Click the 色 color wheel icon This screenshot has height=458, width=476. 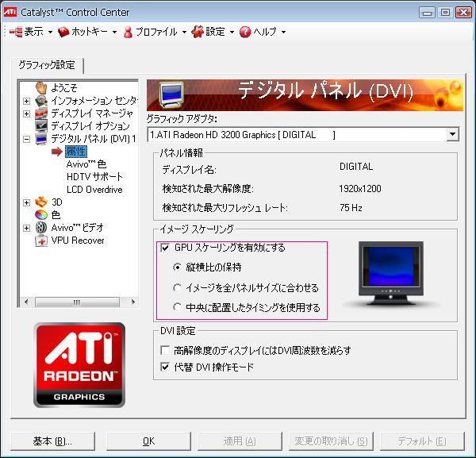(x=41, y=215)
